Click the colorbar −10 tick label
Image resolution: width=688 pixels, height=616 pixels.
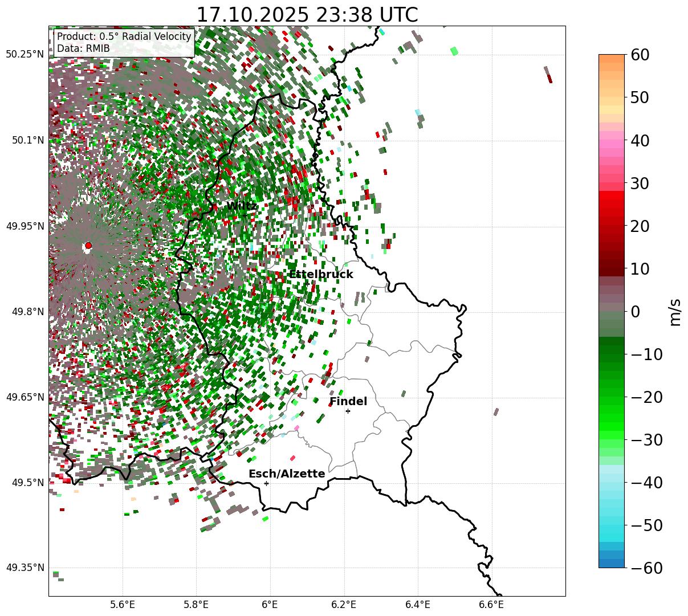pos(646,354)
